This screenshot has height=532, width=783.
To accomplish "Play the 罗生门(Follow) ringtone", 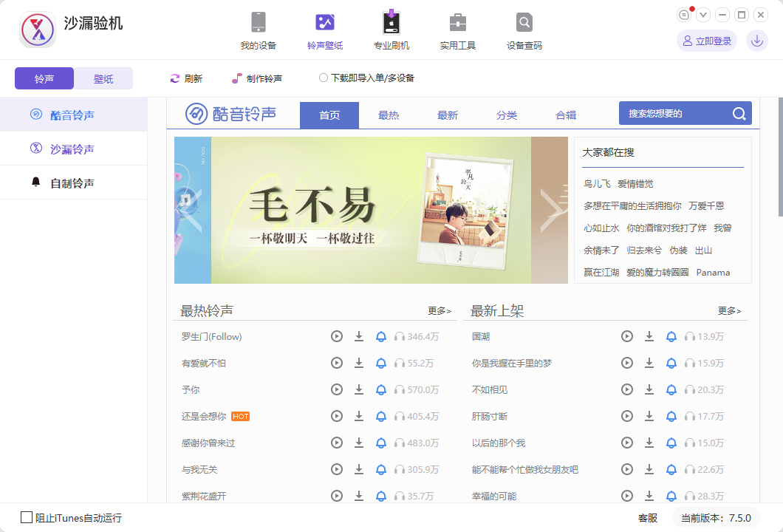I will (x=337, y=336).
